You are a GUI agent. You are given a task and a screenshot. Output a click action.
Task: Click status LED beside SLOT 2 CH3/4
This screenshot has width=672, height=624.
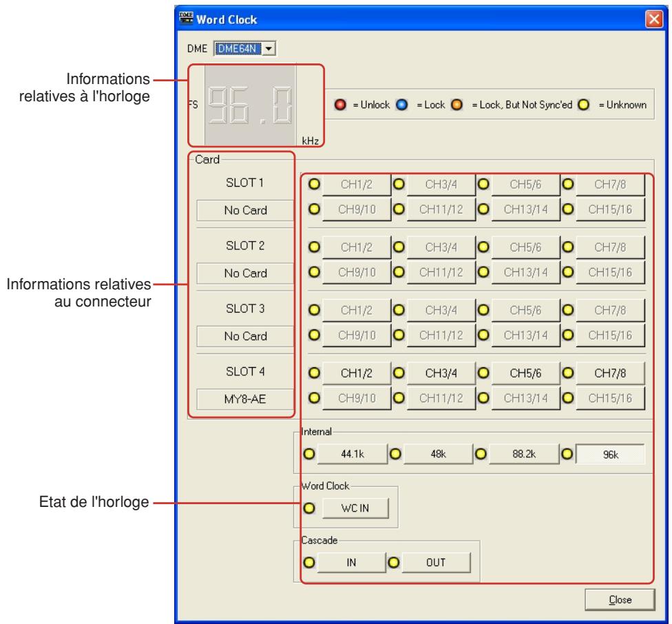[x=399, y=247]
